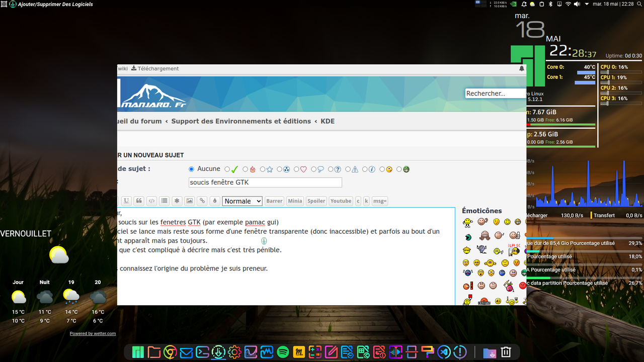
Task: Insert a quote block via the quote icon
Action: [139, 201]
